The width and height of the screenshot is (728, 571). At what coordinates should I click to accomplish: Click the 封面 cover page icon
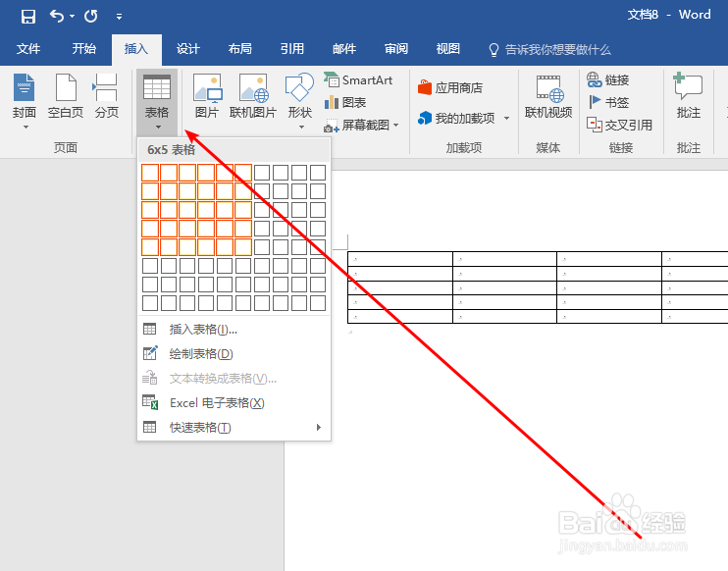[x=25, y=87]
